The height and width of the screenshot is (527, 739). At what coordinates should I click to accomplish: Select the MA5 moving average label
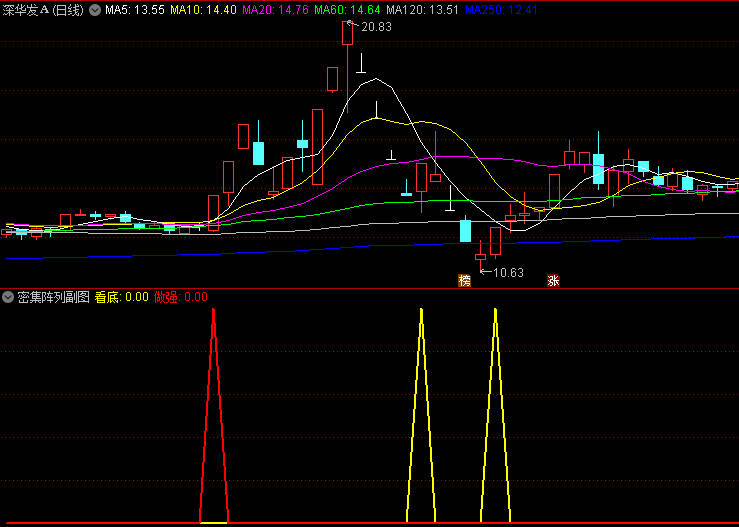tap(135, 10)
